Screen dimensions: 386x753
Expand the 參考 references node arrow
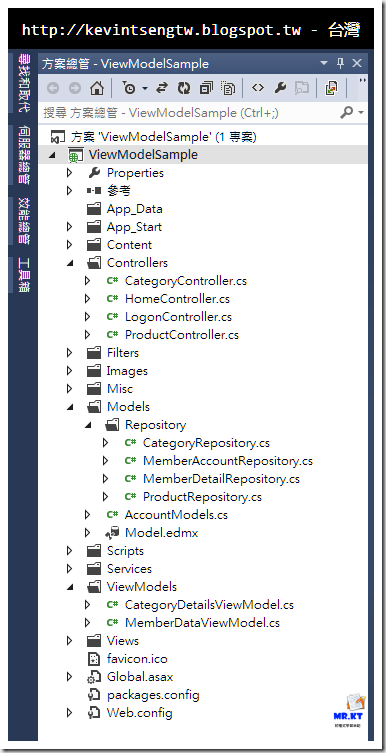pos(70,191)
